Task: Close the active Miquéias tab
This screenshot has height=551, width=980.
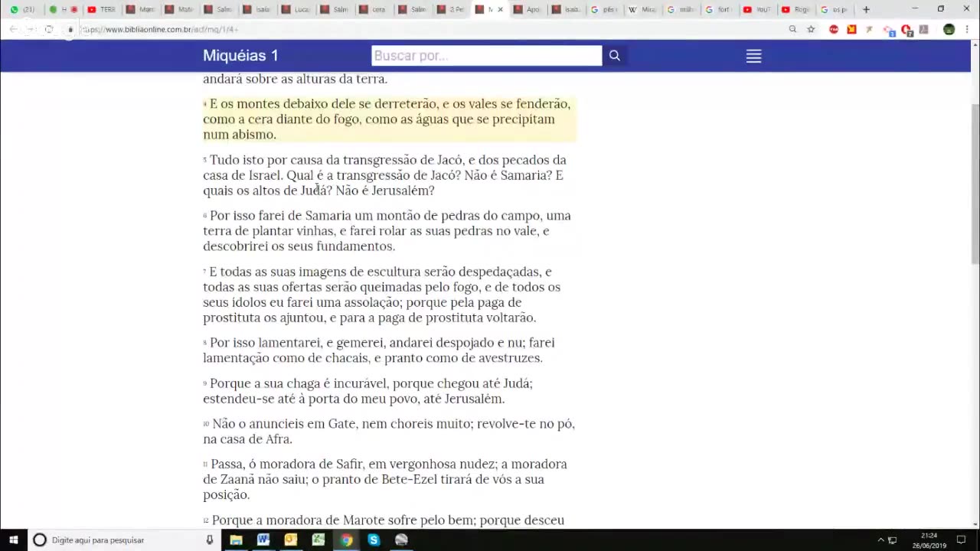Action: [x=500, y=9]
